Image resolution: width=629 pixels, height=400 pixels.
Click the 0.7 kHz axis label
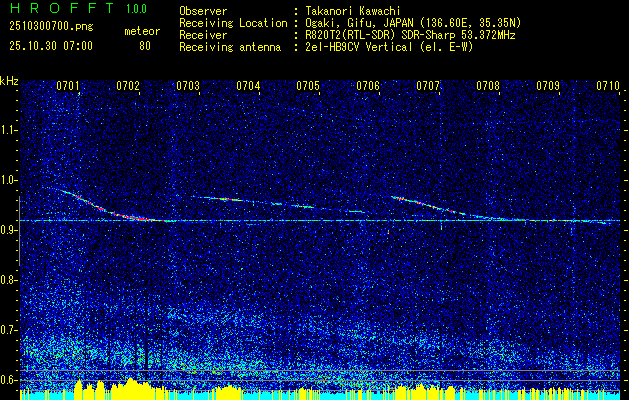8,330
